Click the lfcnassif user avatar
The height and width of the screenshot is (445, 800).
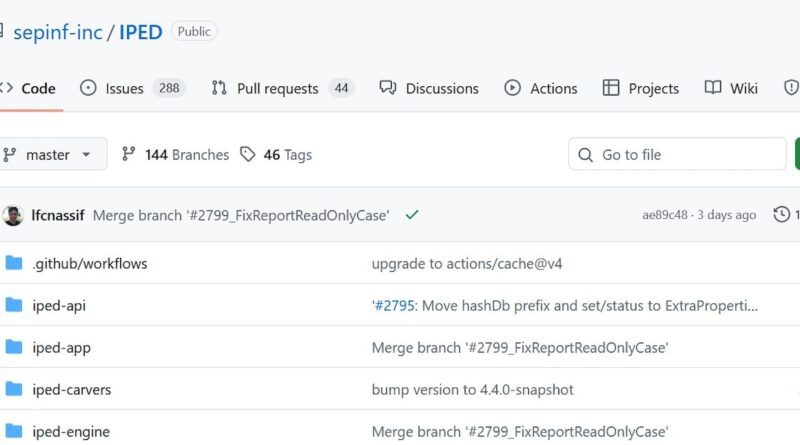coord(13,215)
